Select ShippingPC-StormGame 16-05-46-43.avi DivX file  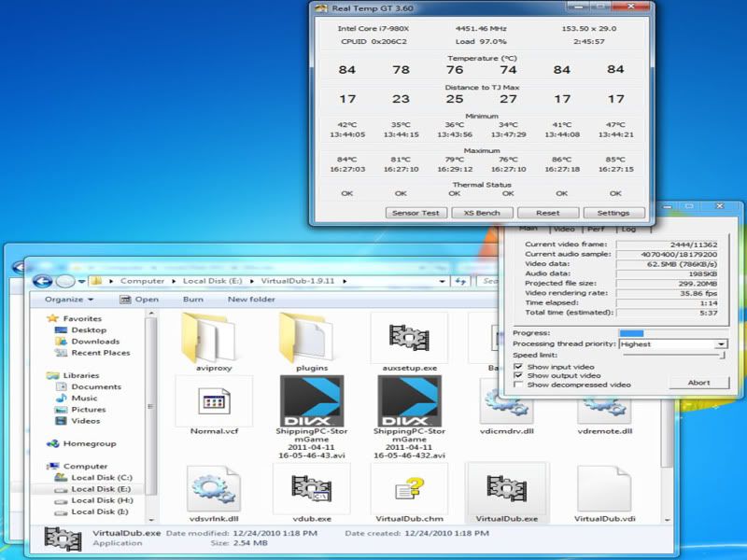click(x=312, y=402)
